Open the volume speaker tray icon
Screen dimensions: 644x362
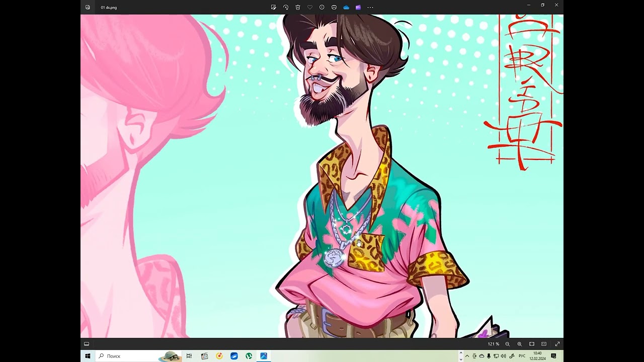(504, 356)
